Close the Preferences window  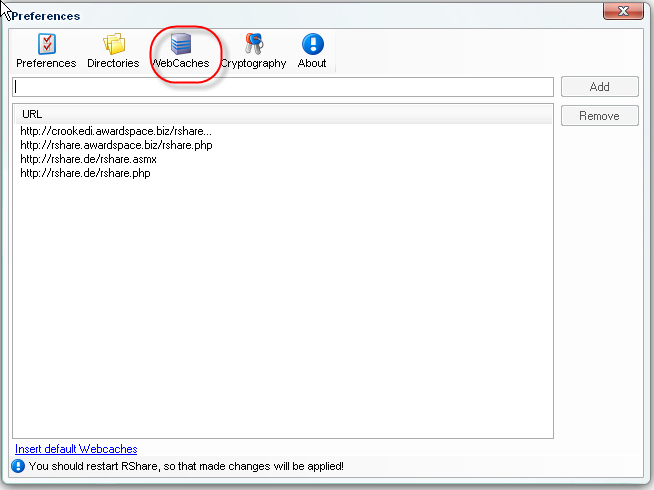[x=623, y=10]
